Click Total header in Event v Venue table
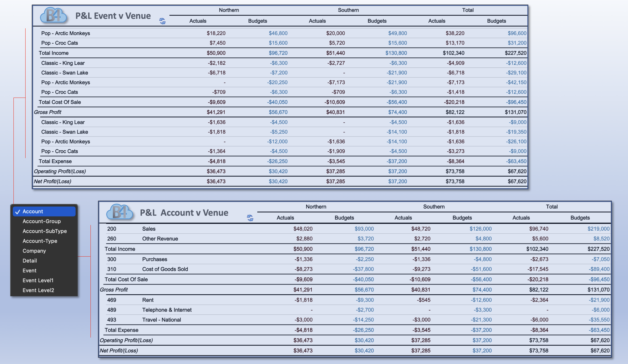 point(468,10)
